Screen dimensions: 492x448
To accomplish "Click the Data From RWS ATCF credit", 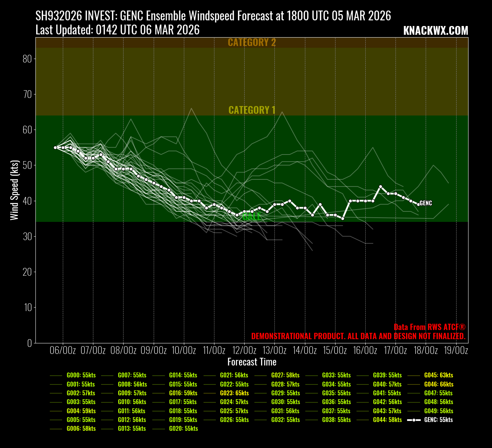I will click(x=429, y=327).
